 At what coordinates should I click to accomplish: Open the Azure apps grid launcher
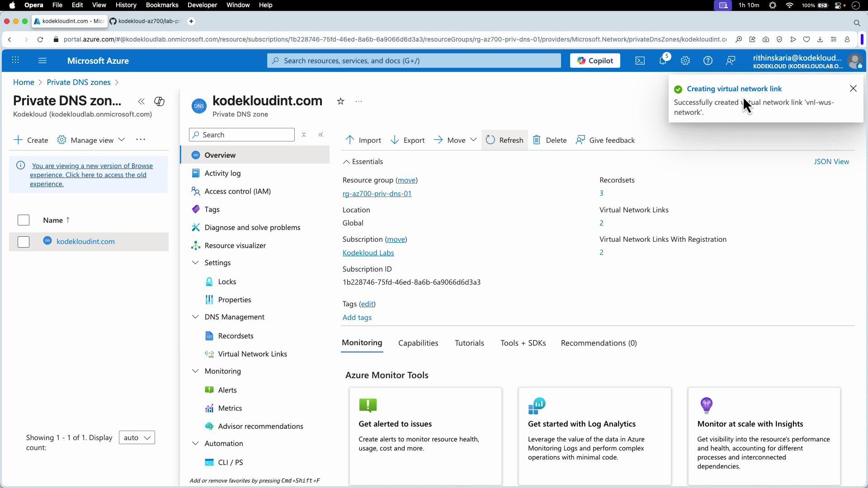point(15,61)
